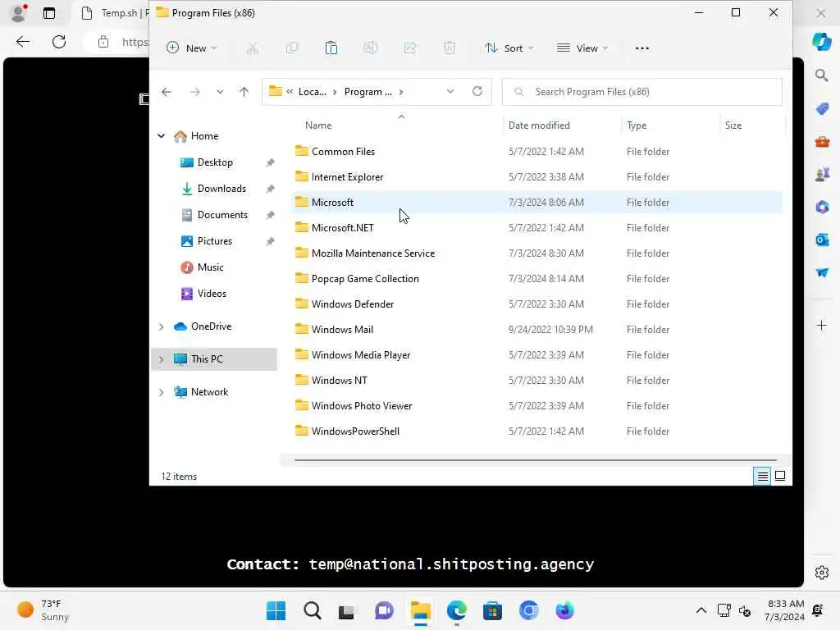Click the horizontal scrollbar in file list
Screen dimensions: 840x630
coord(535,459)
